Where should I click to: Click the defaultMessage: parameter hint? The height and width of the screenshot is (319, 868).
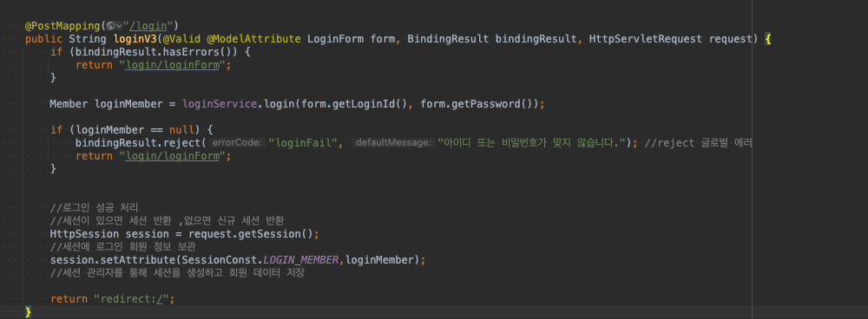(x=392, y=143)
